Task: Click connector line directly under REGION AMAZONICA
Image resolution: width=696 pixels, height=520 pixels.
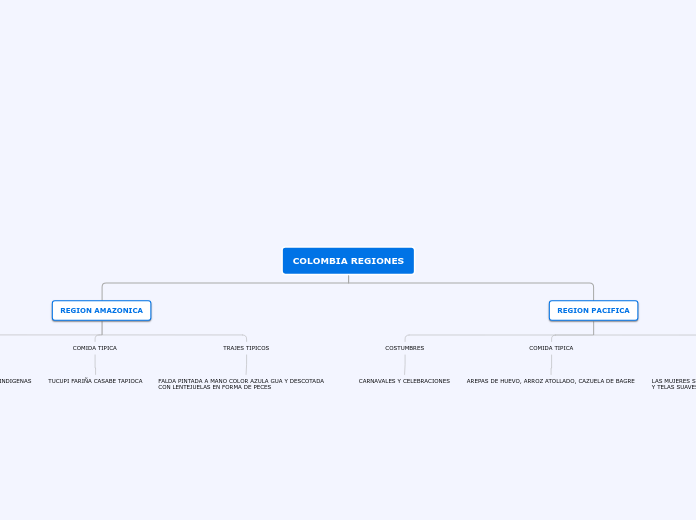Action: click(x=102, y=328)
